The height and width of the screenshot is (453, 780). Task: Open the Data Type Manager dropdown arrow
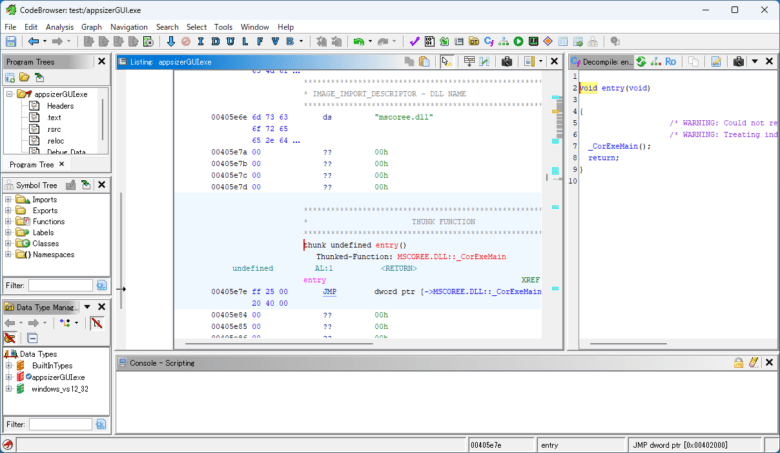click(87, 307)
